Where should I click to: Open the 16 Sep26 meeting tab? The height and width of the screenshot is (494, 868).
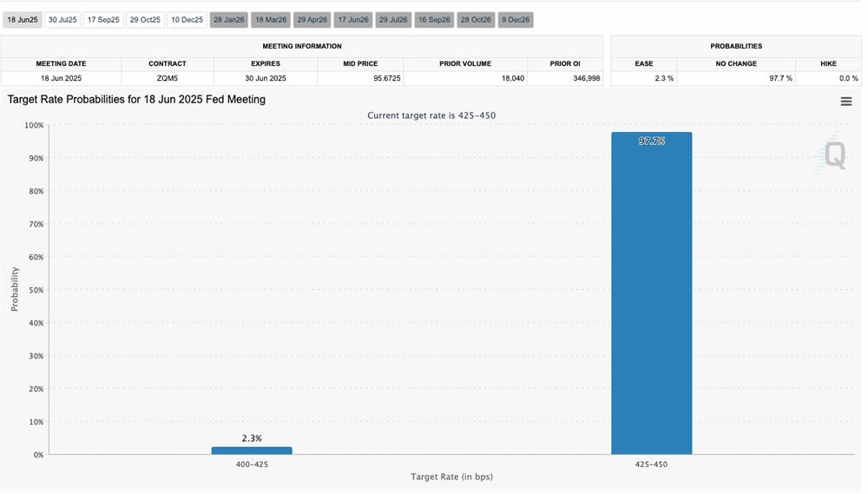pos(434,20)
